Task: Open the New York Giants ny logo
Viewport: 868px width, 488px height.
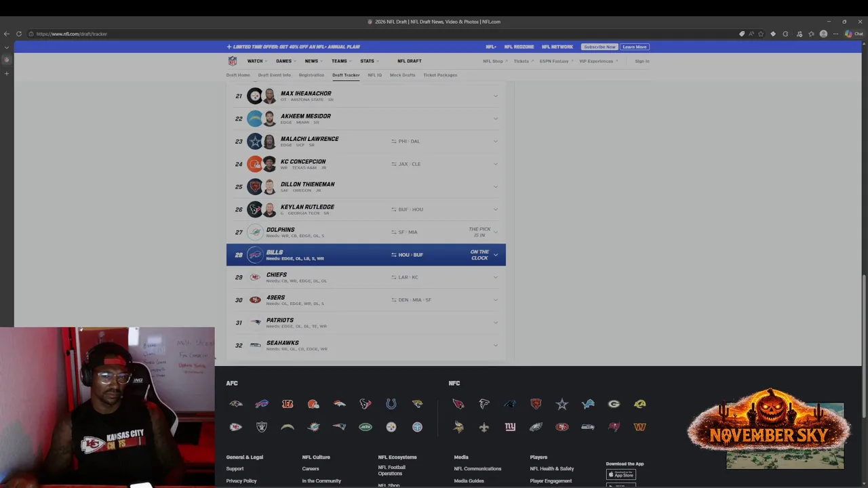Action: [x=510, y=427]
